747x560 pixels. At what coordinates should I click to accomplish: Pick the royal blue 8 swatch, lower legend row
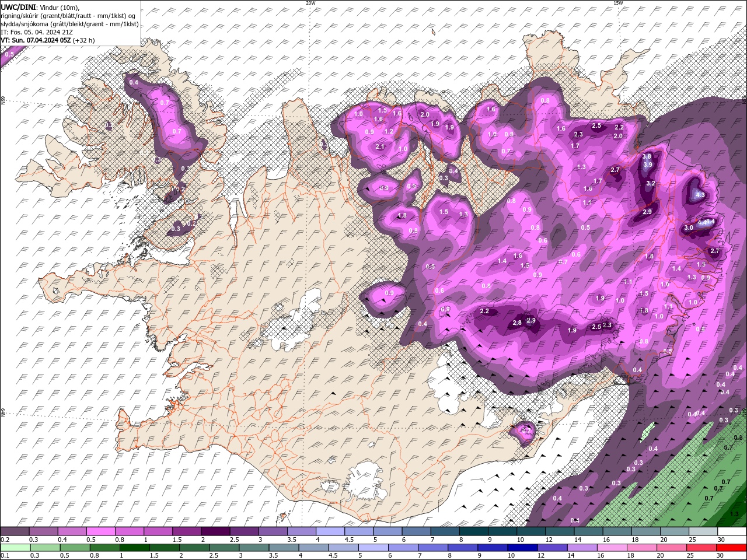click(x=463, y=547)
